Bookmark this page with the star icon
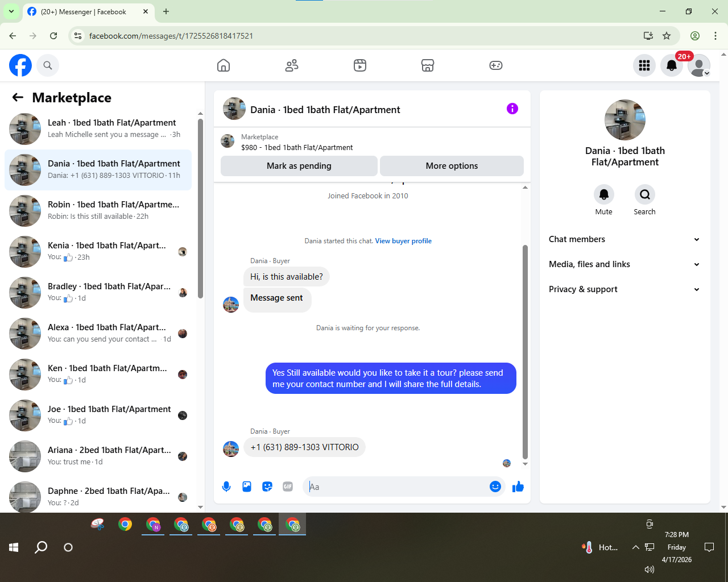The image size is (728, 582). (667, 36)
